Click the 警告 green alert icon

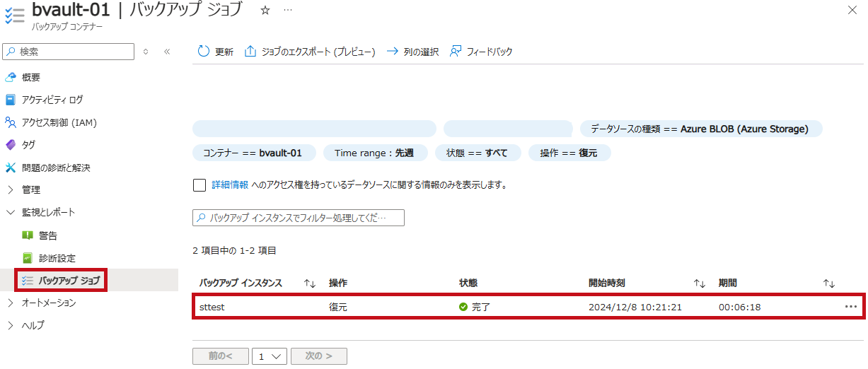tap(28, 235)
